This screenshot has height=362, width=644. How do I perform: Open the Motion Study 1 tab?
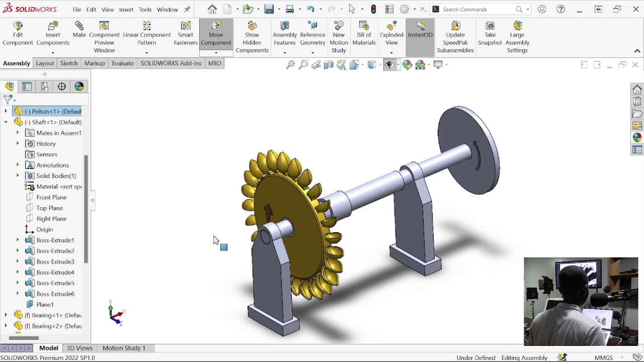click(124, 348)
